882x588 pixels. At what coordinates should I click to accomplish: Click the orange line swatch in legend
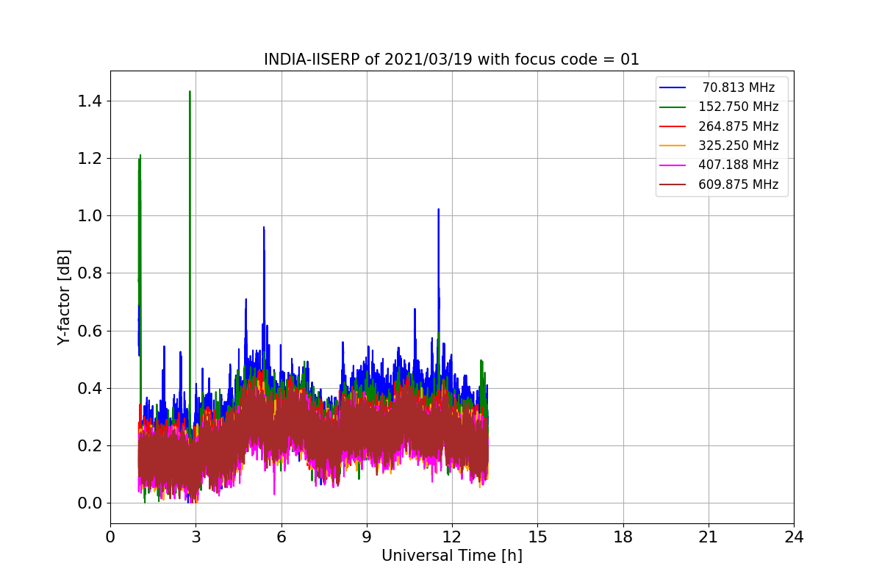point(673,146)
